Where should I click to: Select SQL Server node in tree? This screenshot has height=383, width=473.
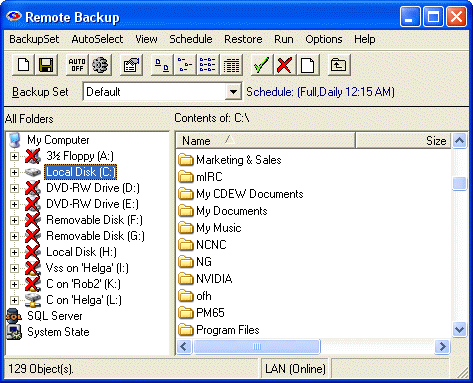point(55,316)
